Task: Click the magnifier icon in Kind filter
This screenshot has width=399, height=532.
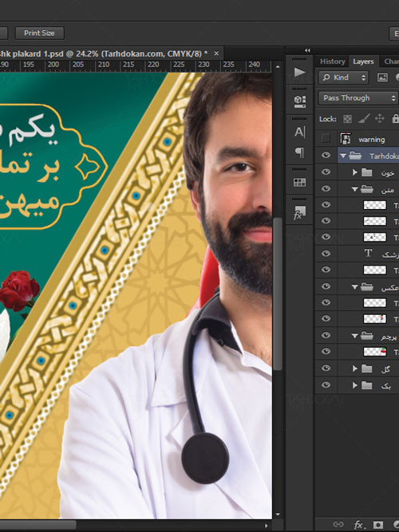Action: pos(326,77)
